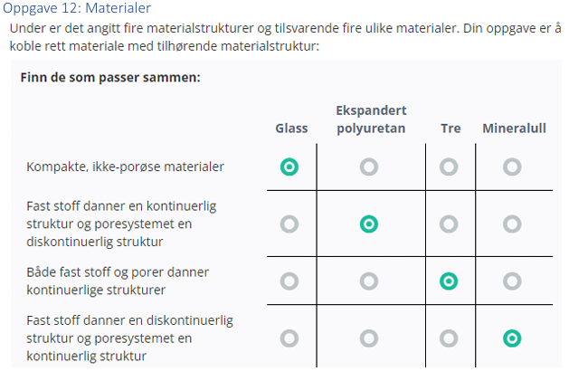Screen dimensions: 588x381
Task: Select Glass for Kompakte, ikke-porøse materialer
Action: [289, 167]
